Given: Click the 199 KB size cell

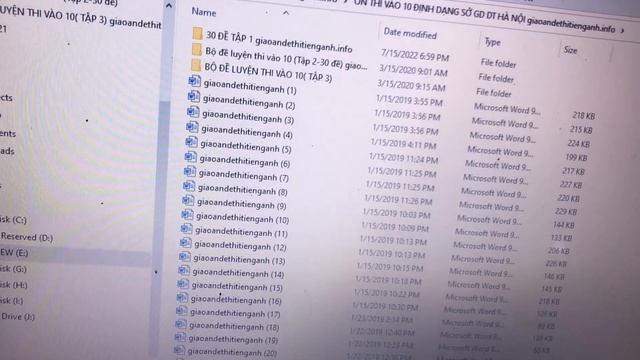Looking at the screenshot, I should click(x=576, y=158).
